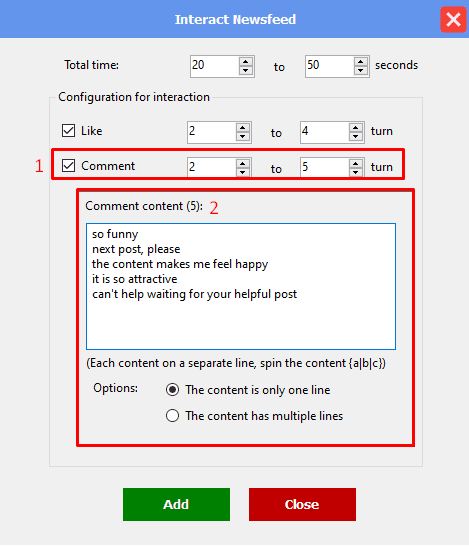This screenshot has width=469, height=546.
Task: Toggle the Comment checkbox
Action: [68, 166]
